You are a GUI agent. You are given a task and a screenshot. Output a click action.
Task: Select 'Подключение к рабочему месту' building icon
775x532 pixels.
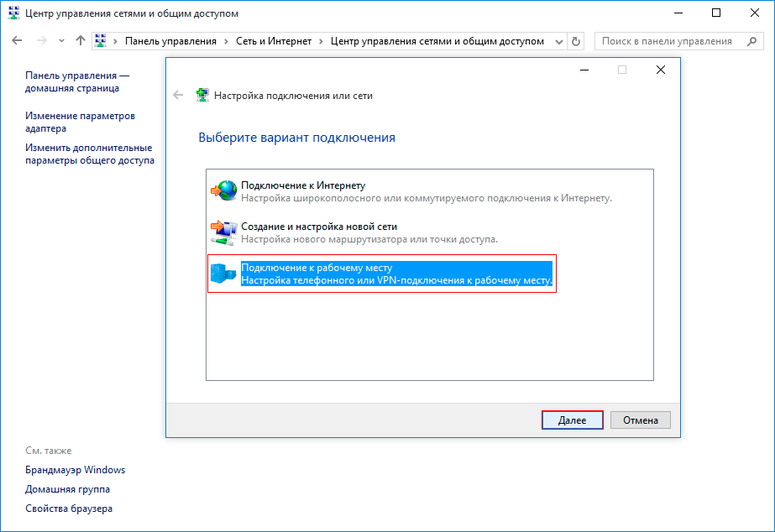(224, 274)
